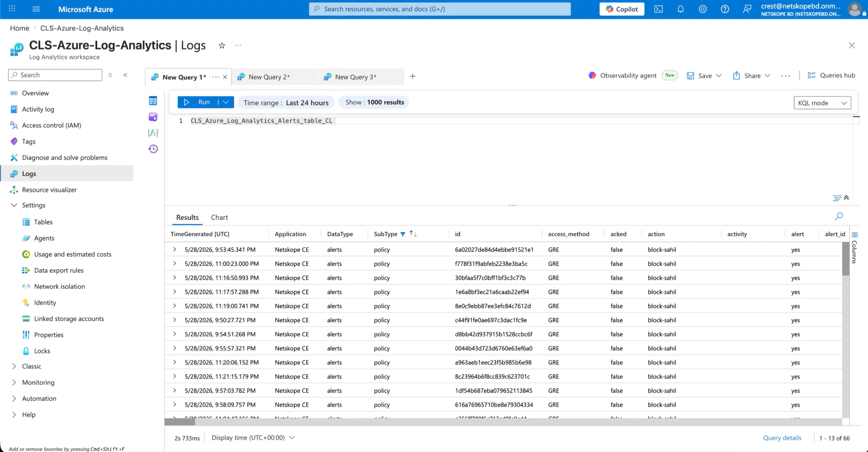
Task: Add a new query tab with plus
Action: (x=413, y=76)
